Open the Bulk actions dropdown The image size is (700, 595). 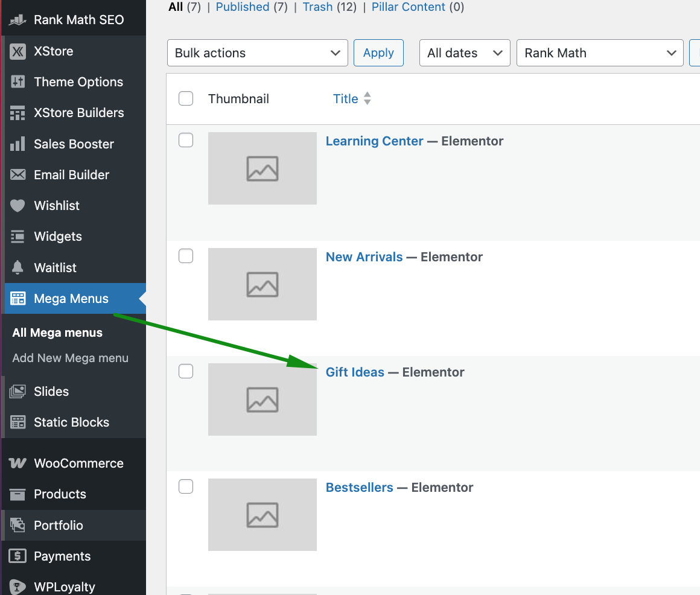(x=258, y=53)
